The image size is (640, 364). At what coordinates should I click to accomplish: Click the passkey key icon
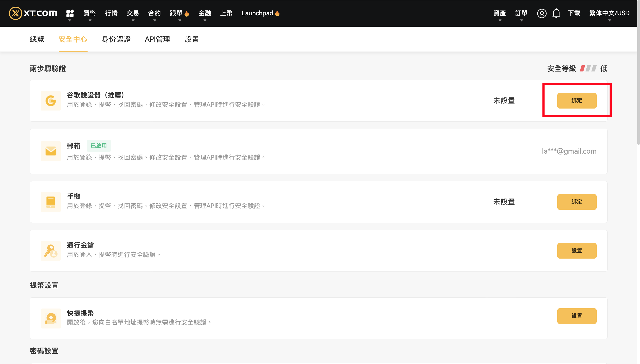[51, 251]
